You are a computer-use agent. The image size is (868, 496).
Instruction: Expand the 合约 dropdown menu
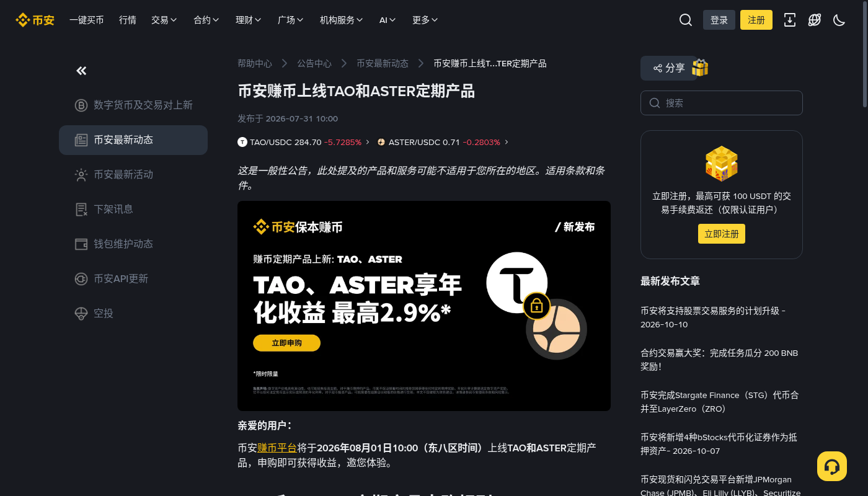pyautogui.click(x=206, y=20)
